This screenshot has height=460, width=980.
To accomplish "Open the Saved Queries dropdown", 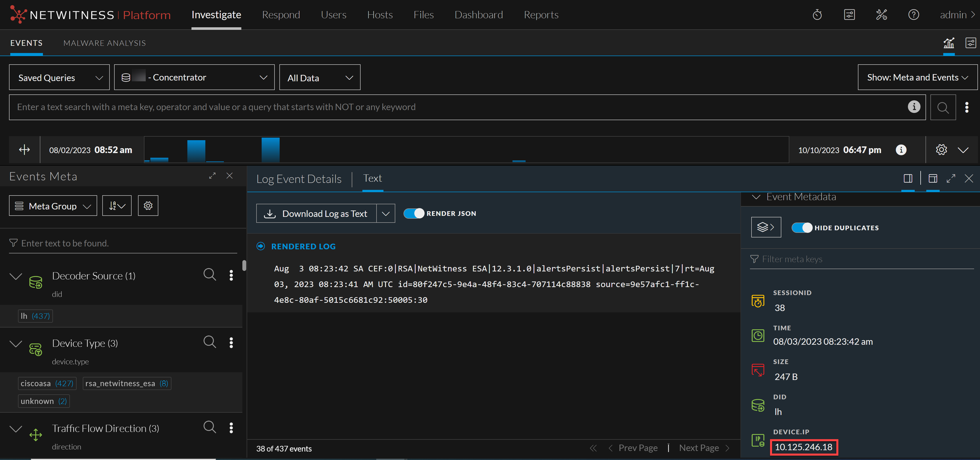I will click(x=59, y=78).
